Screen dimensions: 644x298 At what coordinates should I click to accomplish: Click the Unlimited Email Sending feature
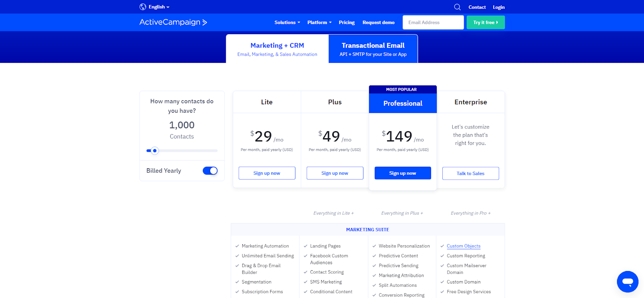pos(268,256)
